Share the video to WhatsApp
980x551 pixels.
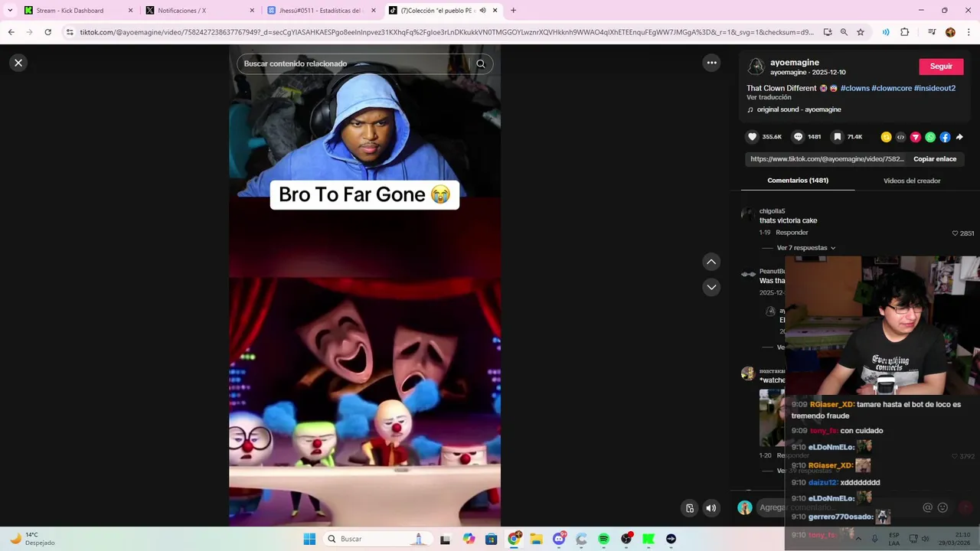[930, 137]
